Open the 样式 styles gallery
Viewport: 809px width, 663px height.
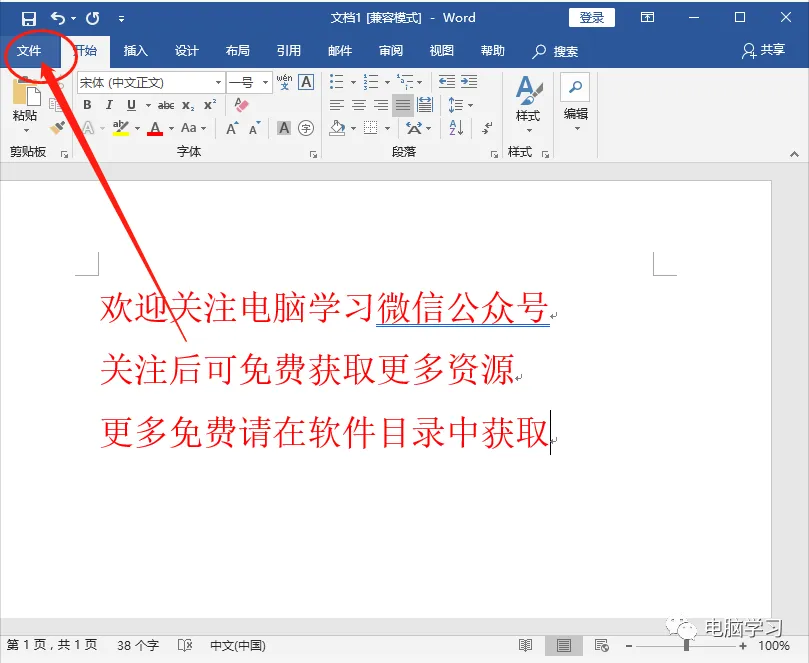tap(528, 104)
